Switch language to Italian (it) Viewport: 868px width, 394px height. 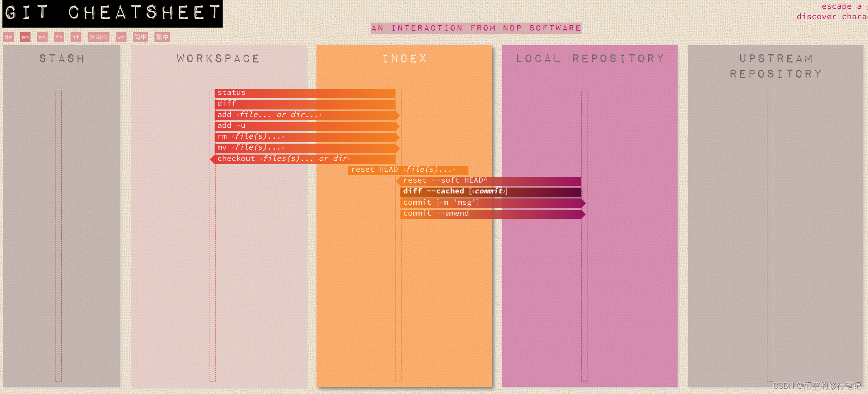coord(76,37)
